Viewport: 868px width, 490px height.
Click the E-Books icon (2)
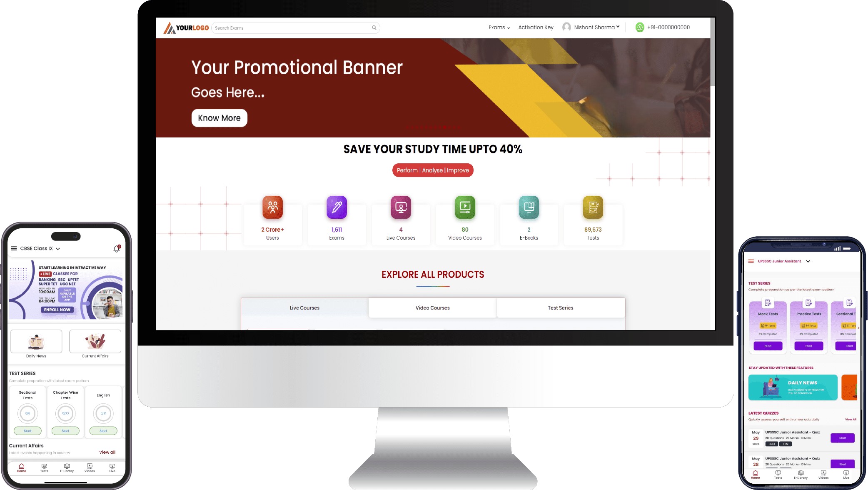tap(528, 207)
